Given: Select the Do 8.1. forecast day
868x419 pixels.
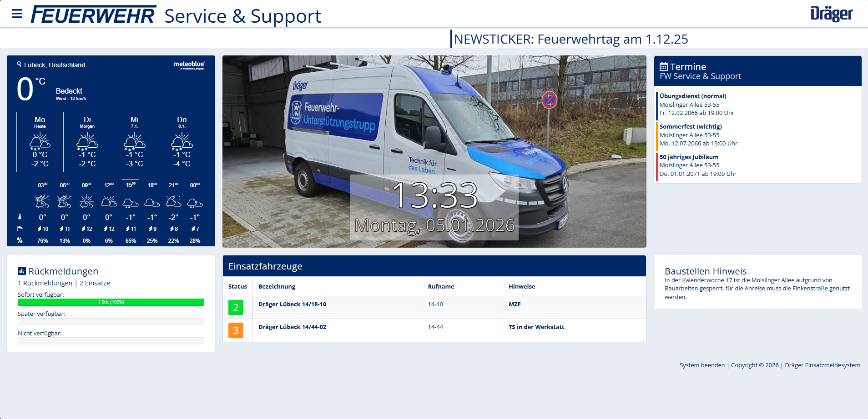Looking at the screenshot, I should (182, 142).
